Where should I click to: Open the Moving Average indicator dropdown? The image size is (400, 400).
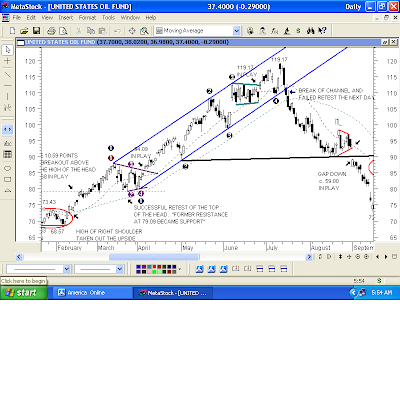tap(236, 31)
